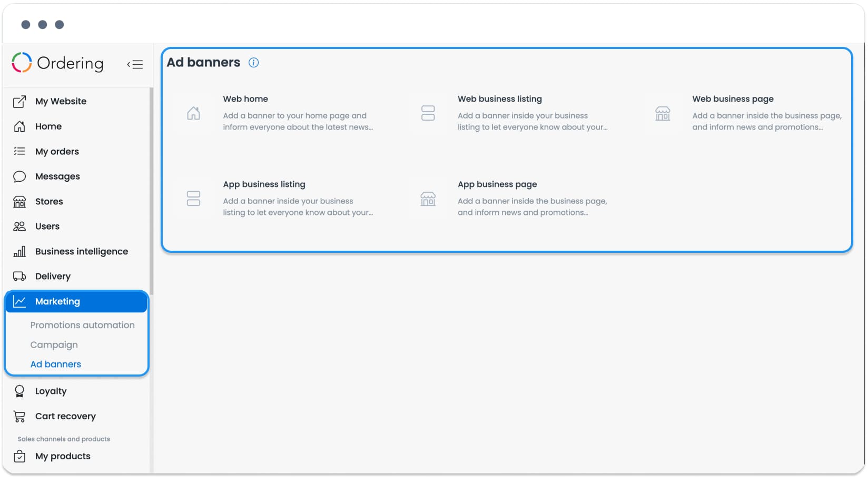Open Promotions automation submenu item
868x483 pixels.
click(x=83, y=325)
